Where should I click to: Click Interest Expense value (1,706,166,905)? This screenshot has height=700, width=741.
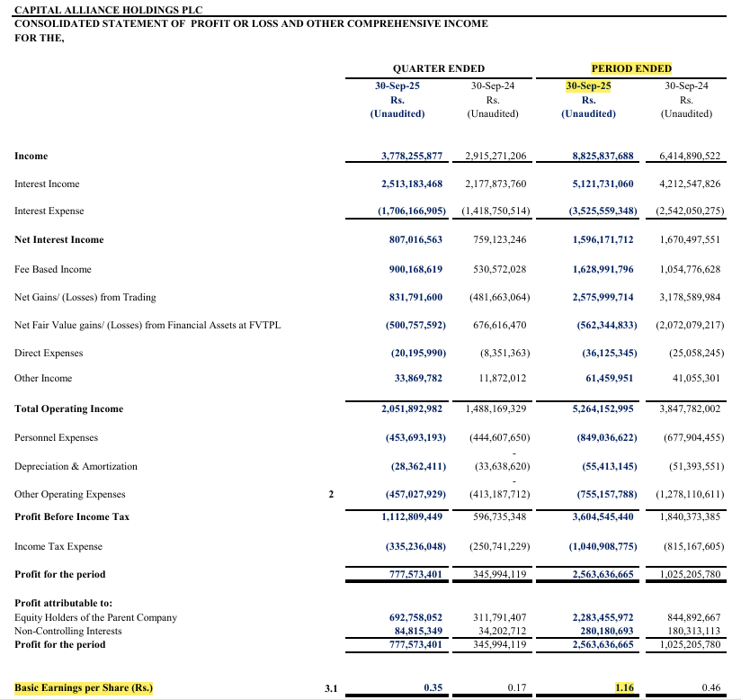coord(412,211)
